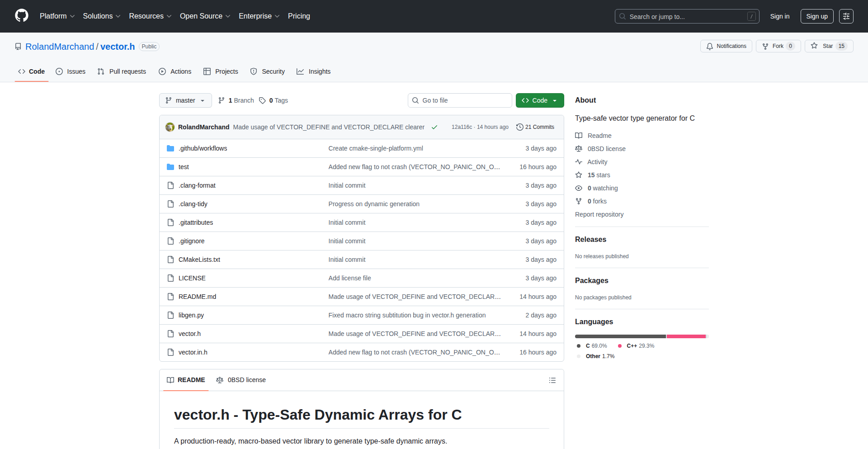Expand the Solutions menu
This screenshot has width=868, height=449.
(x=101, y=16)
